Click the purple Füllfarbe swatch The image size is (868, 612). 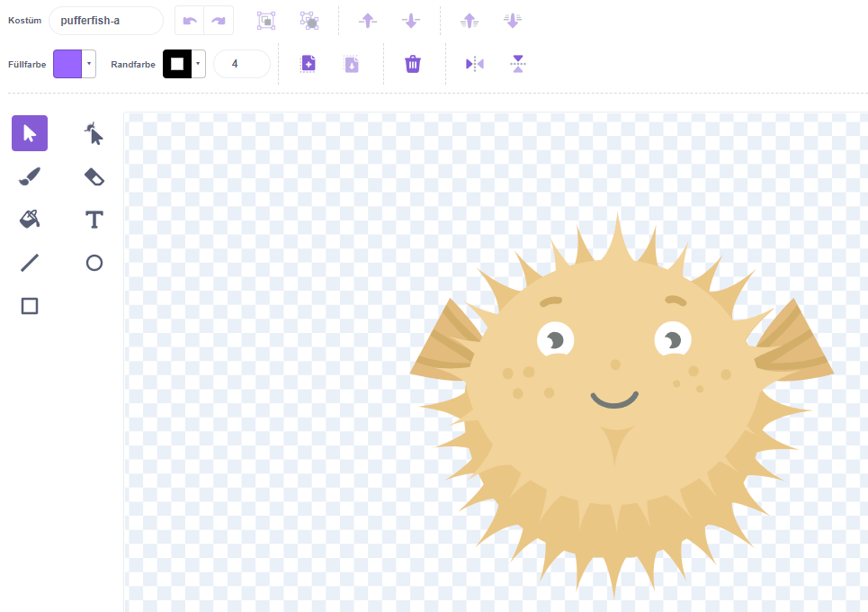pos(67,64)
